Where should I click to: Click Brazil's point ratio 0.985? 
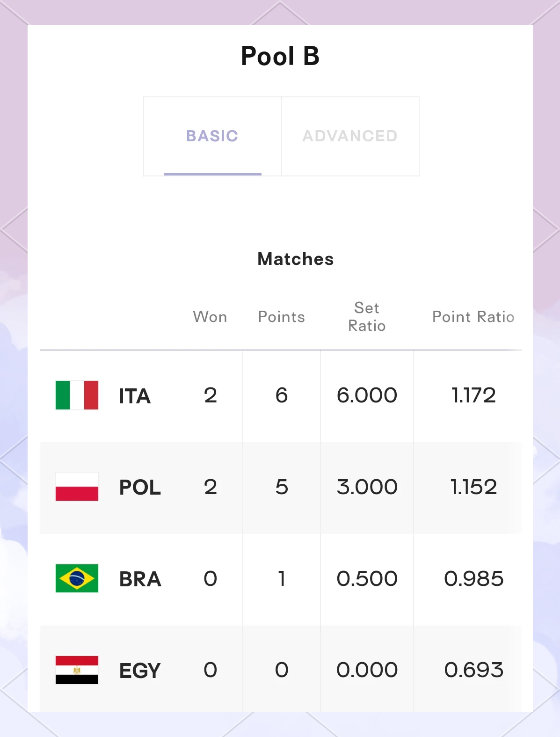pyautogui.click(x=473, y=579)
